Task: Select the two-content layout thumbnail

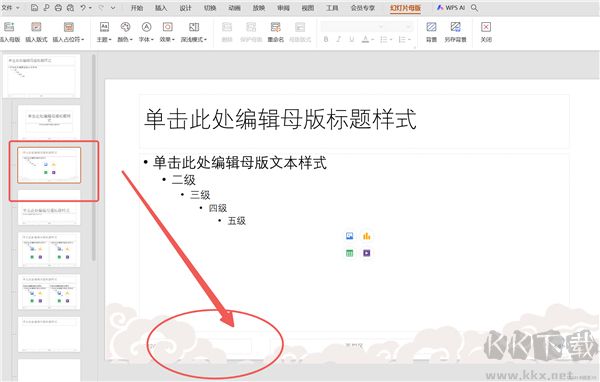Action: 49,250
